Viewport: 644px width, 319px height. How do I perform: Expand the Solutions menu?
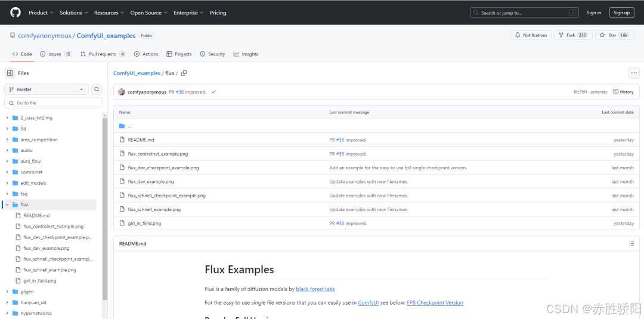tap(74, 13)
